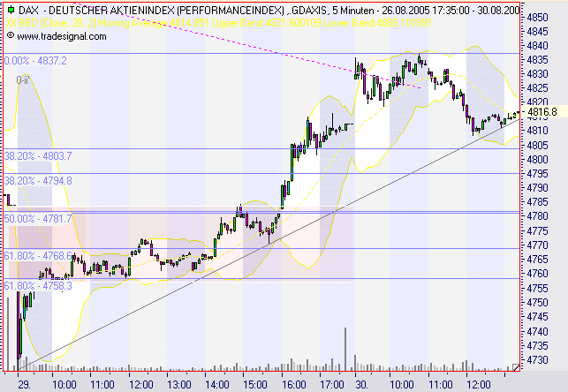Click the 13:00 time axis label
This screenshot has height=392, width=568.
tap(178, 384)
